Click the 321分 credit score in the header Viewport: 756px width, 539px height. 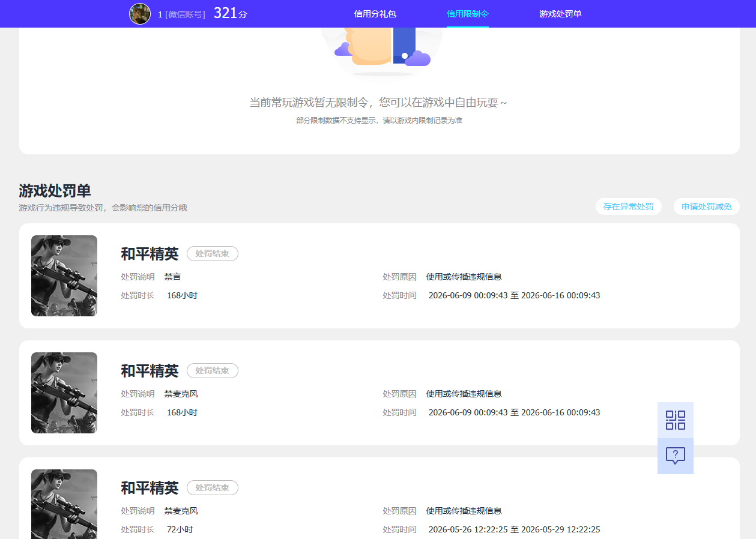(x=231, y=14)
